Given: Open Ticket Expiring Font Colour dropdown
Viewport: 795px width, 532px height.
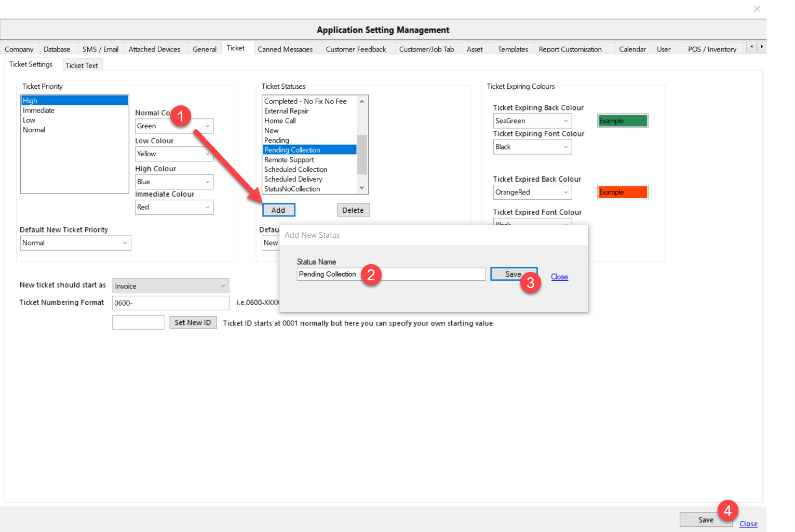Looking at the screenshot, I should [532, 147].
